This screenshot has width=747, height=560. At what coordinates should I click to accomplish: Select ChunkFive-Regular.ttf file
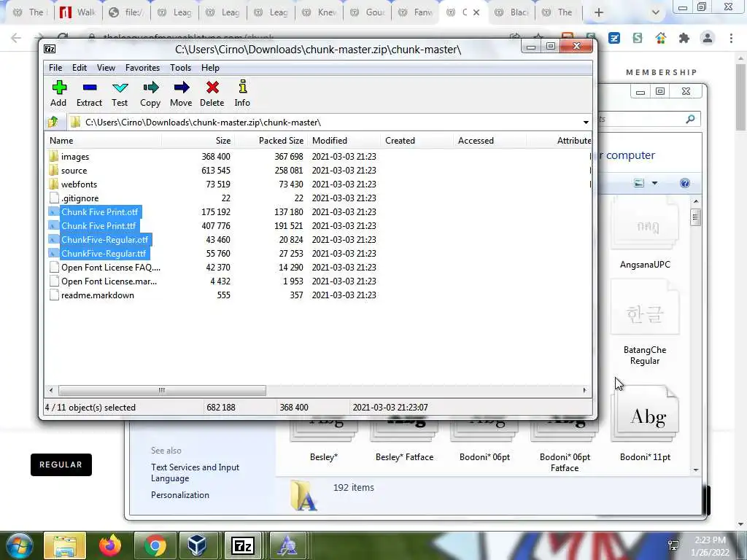(104, 253)
